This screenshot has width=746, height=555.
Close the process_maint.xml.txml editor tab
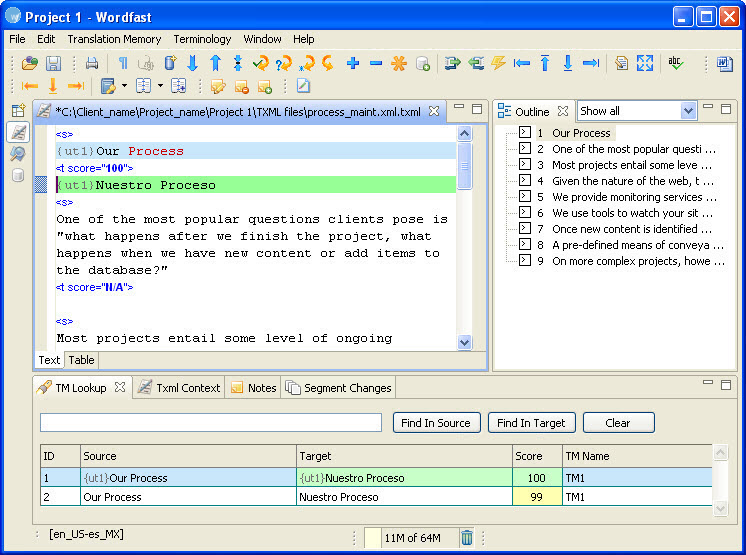434,111
